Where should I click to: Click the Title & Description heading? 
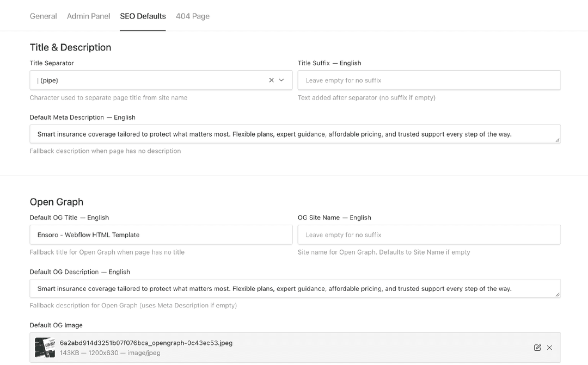[x=70, y=47]
